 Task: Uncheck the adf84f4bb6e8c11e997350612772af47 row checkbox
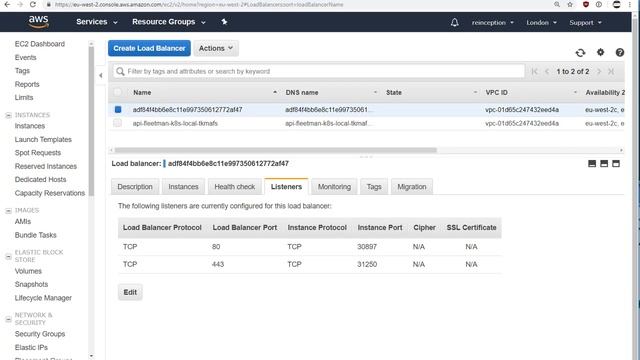118,109
